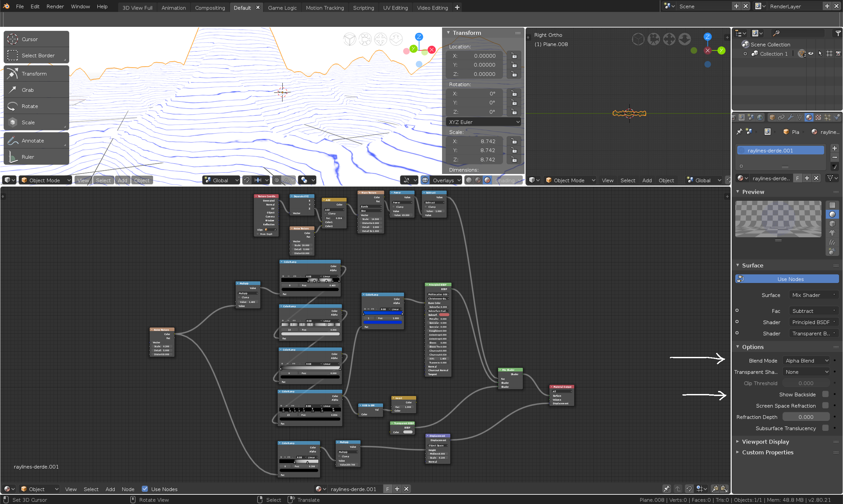Click the Use Nodes button in Surface
843x504 pixels.
787,279
